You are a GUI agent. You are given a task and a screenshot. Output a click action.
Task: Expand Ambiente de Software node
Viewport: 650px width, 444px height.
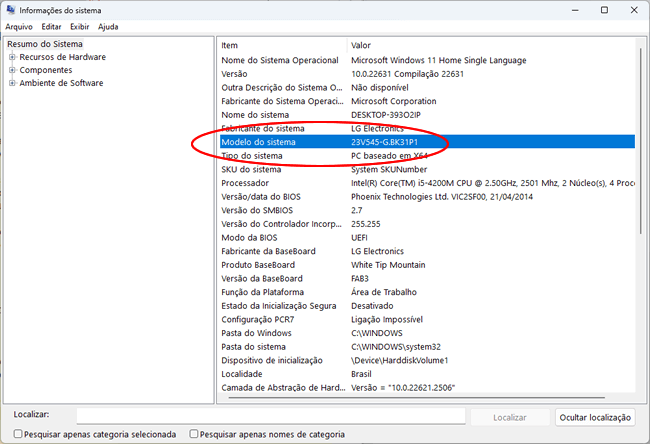tap(12, 82)
